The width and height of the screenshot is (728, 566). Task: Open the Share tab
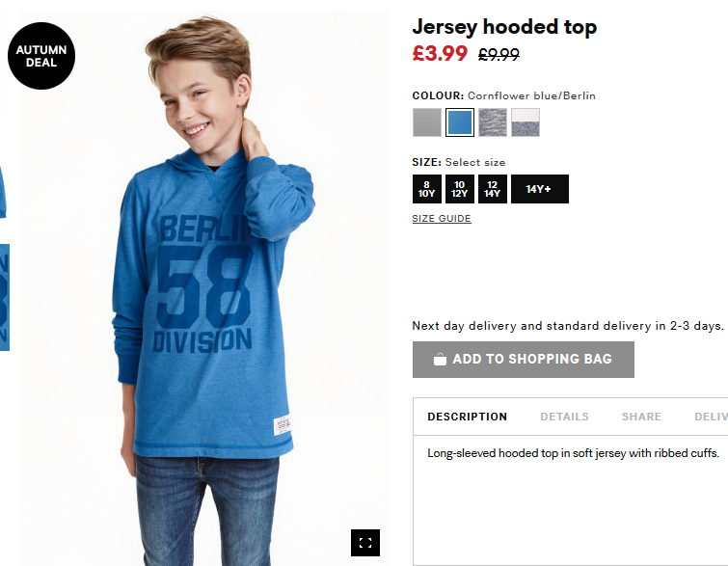click(641, 417)
